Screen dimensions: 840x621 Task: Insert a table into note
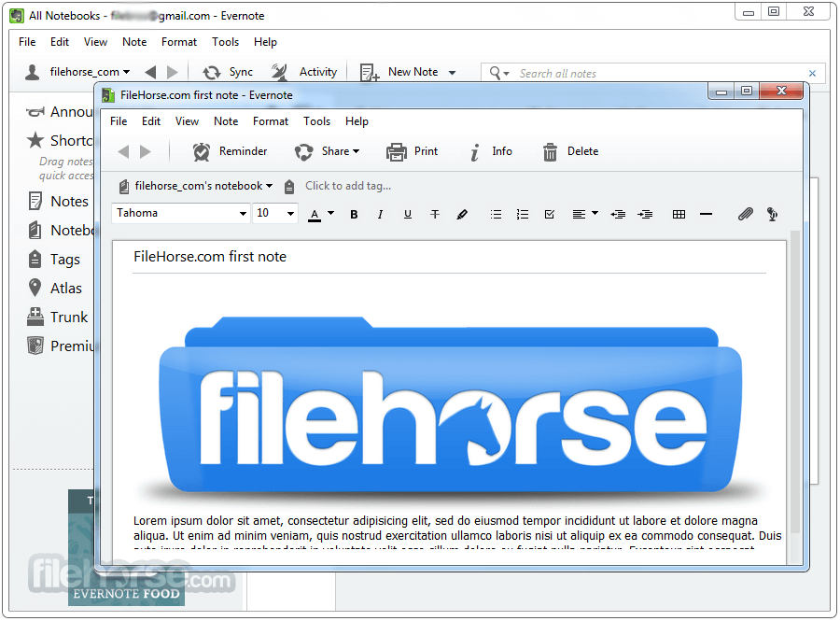679,215
